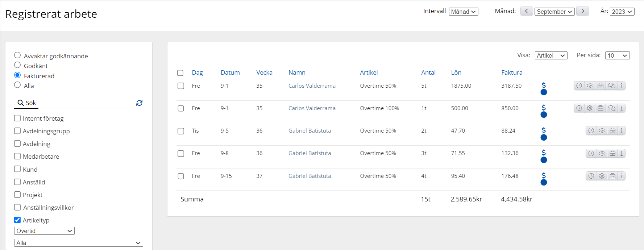Open comments icon for the Overtime 100% row
Screen dimensions: 644x250
(x=611, y=108)
